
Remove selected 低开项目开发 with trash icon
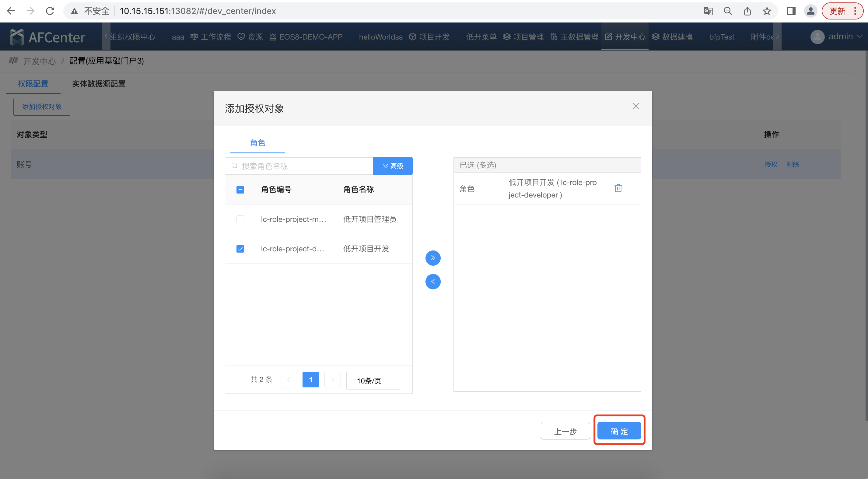pos(618,188)
